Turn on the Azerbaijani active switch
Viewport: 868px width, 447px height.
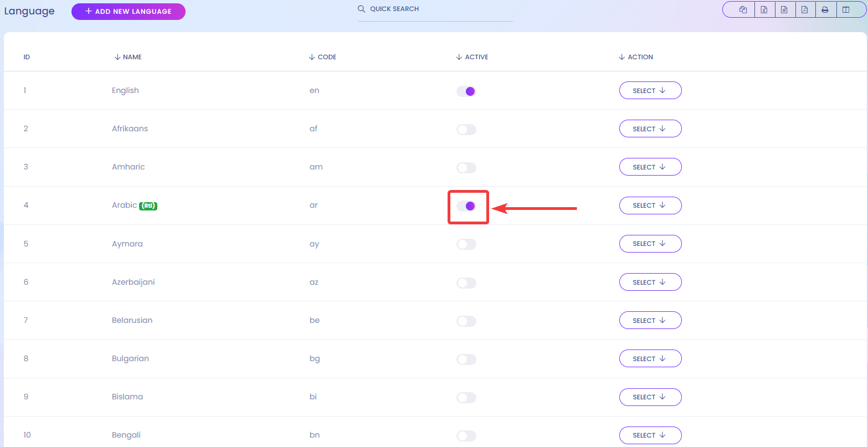pos(466,283)
